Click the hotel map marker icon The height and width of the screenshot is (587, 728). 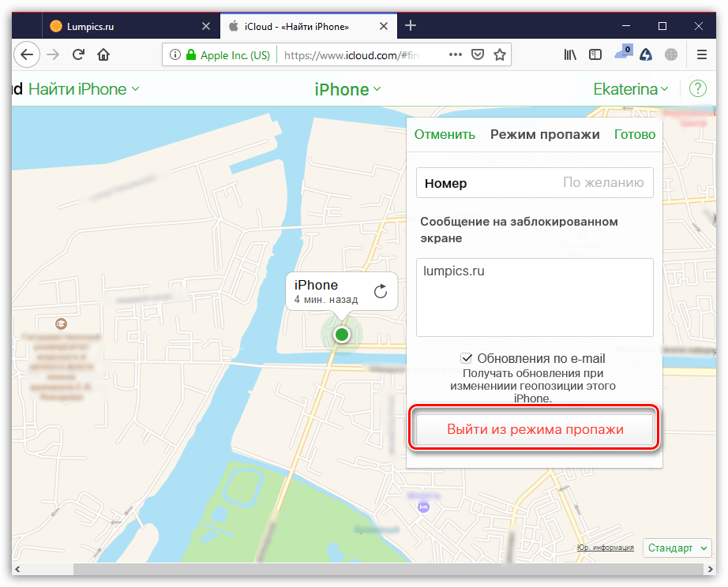coord(423,507)
